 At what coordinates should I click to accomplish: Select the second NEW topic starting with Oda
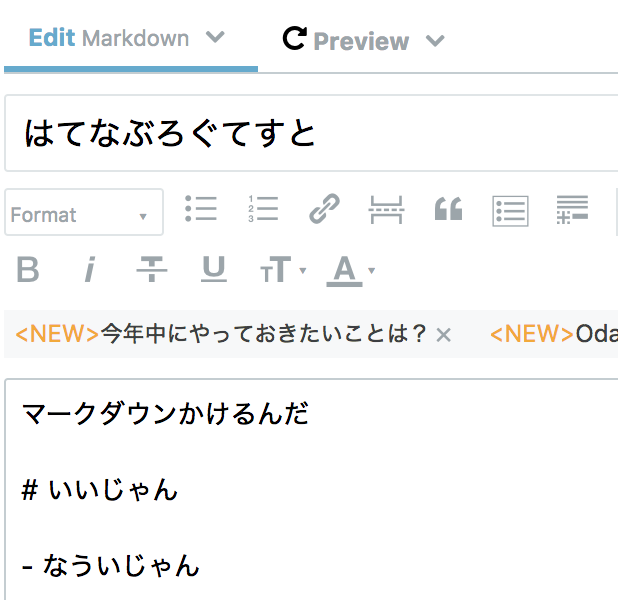click(553, 334)
